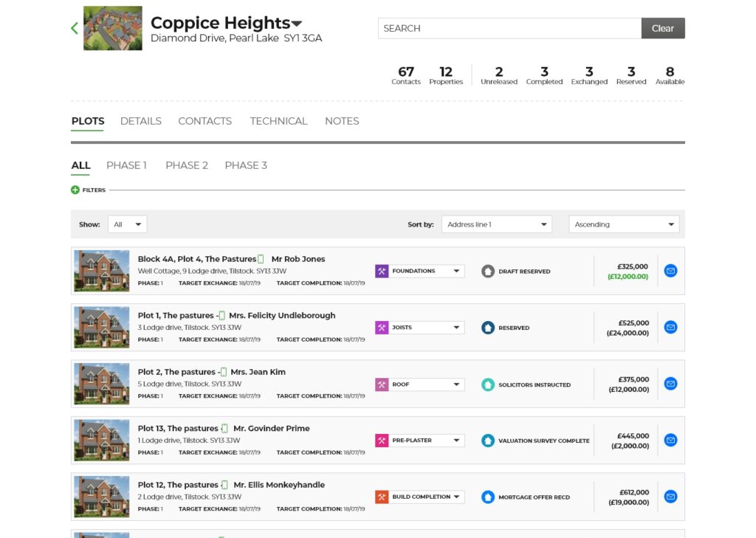756x538 pixels.
Task: Click the green back chevron near the development thumbnail
Action: click(x=72, y=27)
